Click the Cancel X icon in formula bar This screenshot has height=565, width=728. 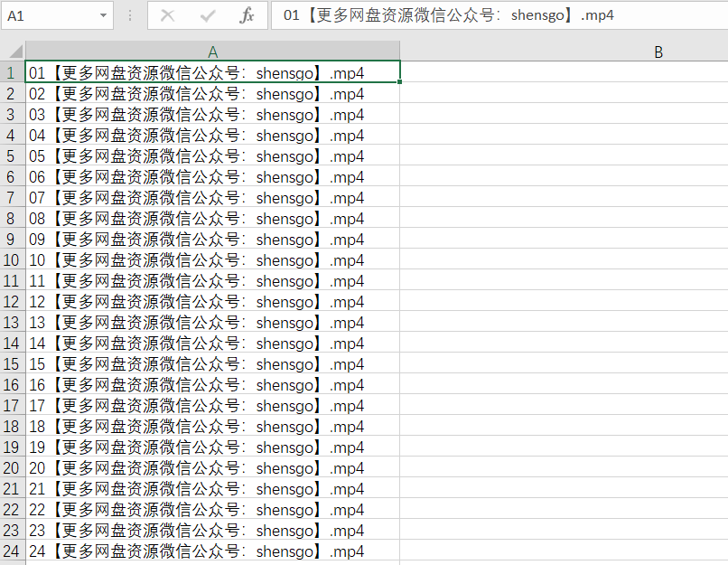pyautogui.click(x=167, y=15)
